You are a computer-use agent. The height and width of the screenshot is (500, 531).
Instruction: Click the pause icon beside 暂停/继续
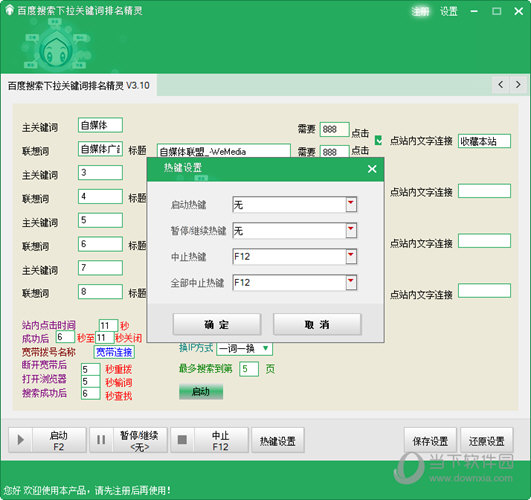(x=101, y=440)
